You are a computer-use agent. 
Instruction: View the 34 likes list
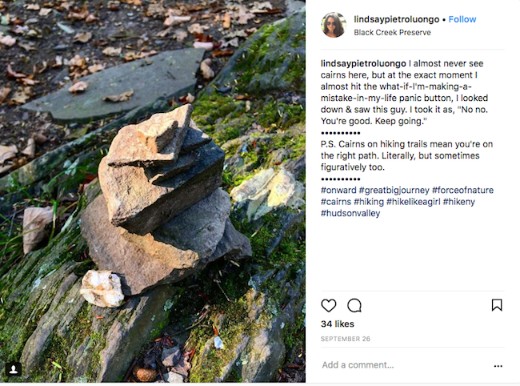[x=337, y=324]
